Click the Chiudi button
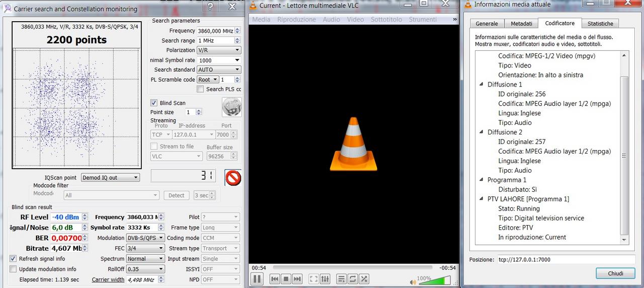The width and height of the screenshot is (644, 288). (x=615, y=273)
